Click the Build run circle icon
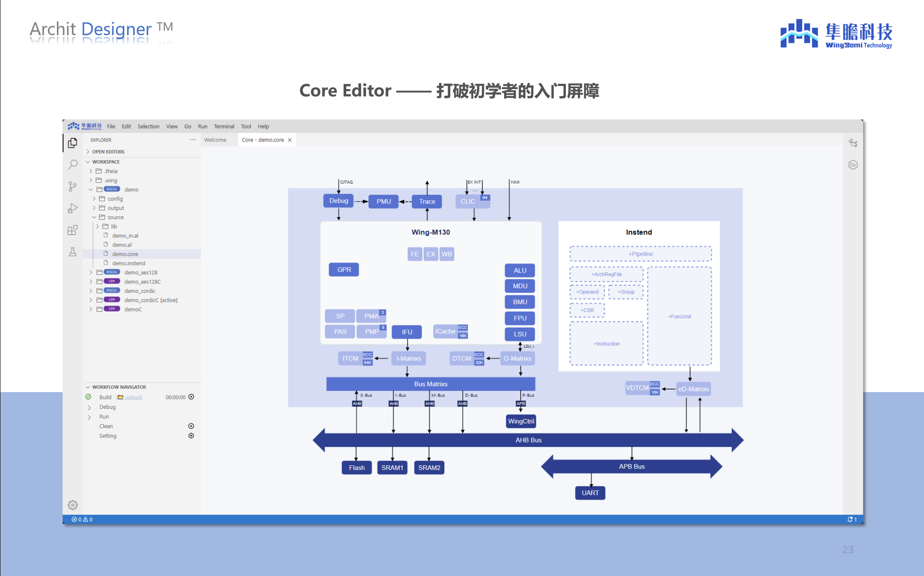This screenshot has width=924, height=576. 191,397
